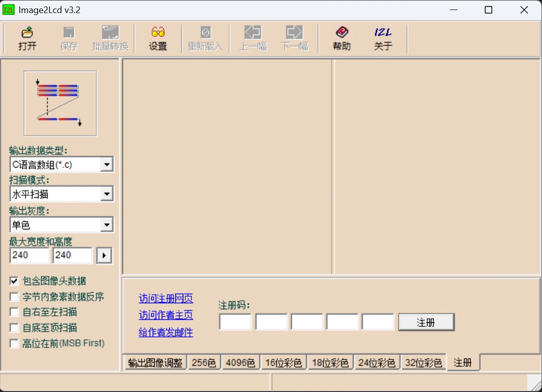
Task: Open the 扫描模式 dropdown list
Action: click(106, 194)
